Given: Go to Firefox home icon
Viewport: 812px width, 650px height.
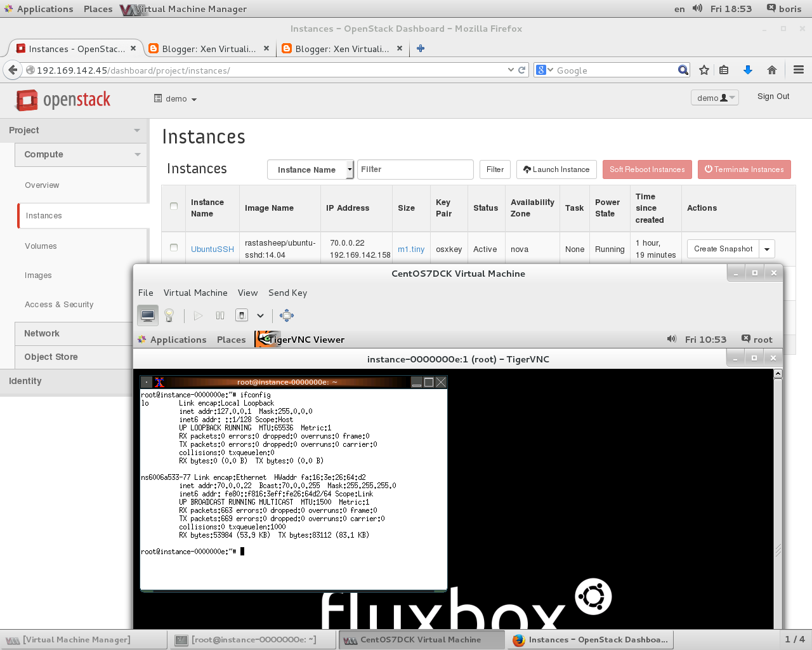Looking at the screenshot, I should (x=772, y=70).
